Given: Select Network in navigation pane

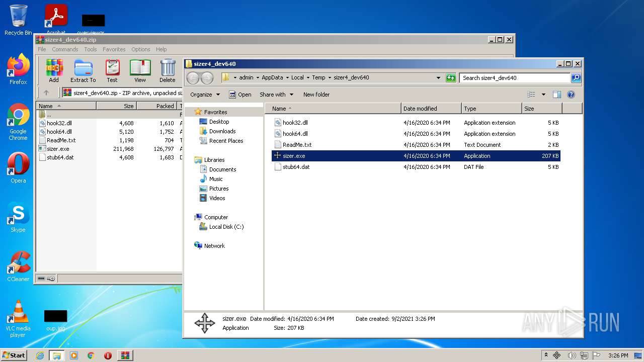Looking at the screenshot, I should pos(214,246).
